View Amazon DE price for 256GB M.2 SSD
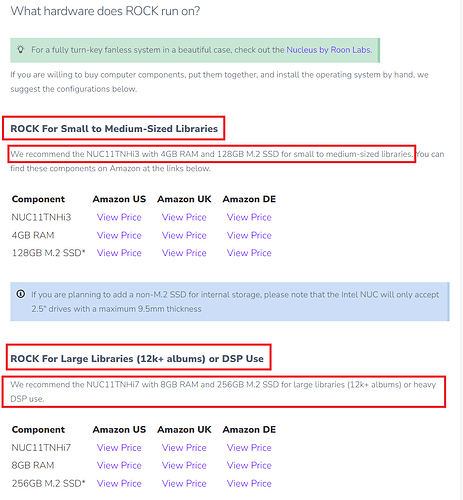The height and width of the screenshot is (500, 463). point(249,483)
